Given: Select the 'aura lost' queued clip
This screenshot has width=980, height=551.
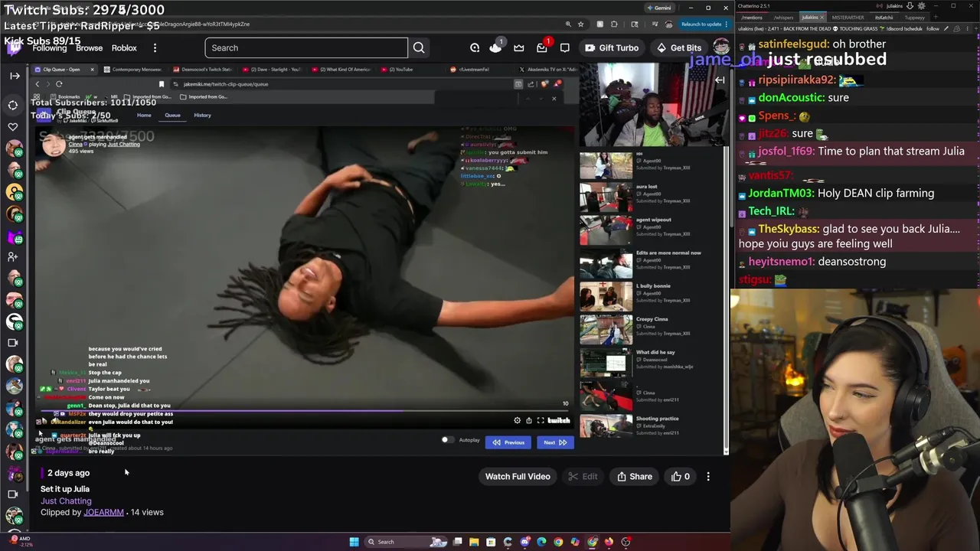Looking at the screenshot, I should pyautogui.click(x=647, y=198).
